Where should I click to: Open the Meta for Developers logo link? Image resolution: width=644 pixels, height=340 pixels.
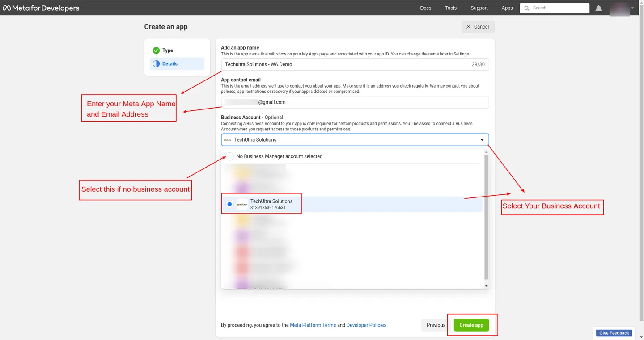pyautogui.click(x=41, y=8)
